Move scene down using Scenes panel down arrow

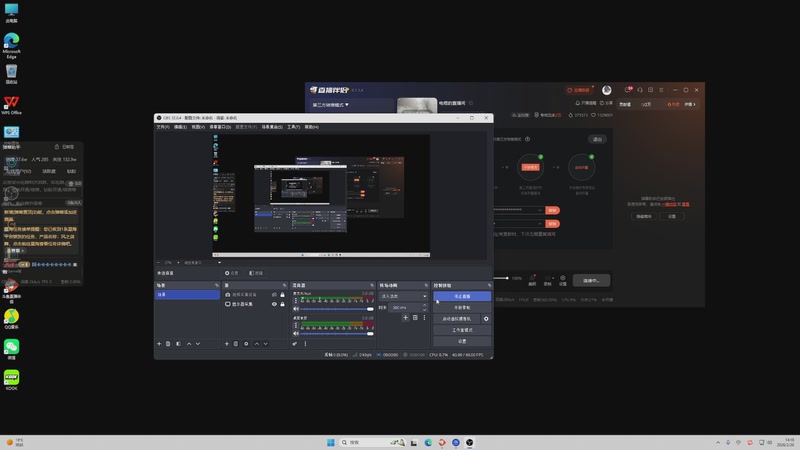coord(198,344)
